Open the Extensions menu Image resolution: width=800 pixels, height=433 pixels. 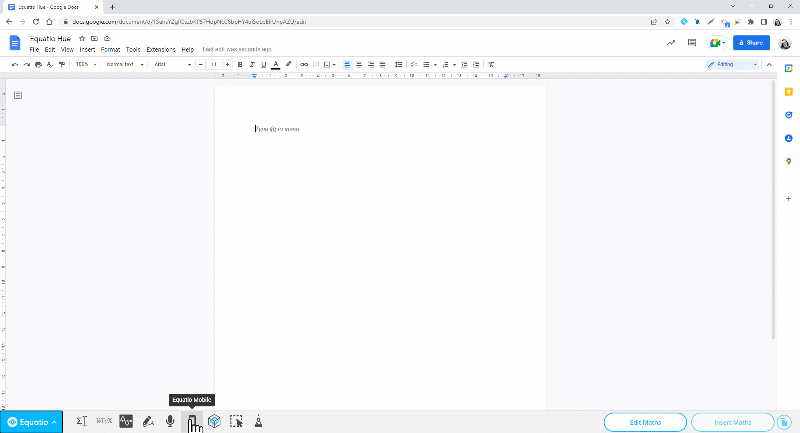pos(161,49)
